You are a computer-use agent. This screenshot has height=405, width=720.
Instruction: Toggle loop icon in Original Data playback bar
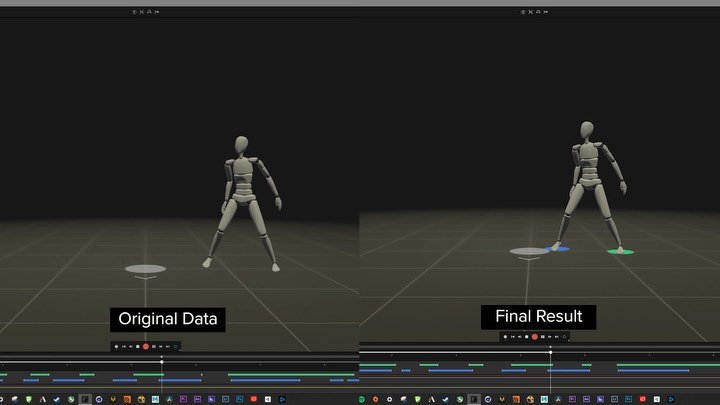click(176, 346)
